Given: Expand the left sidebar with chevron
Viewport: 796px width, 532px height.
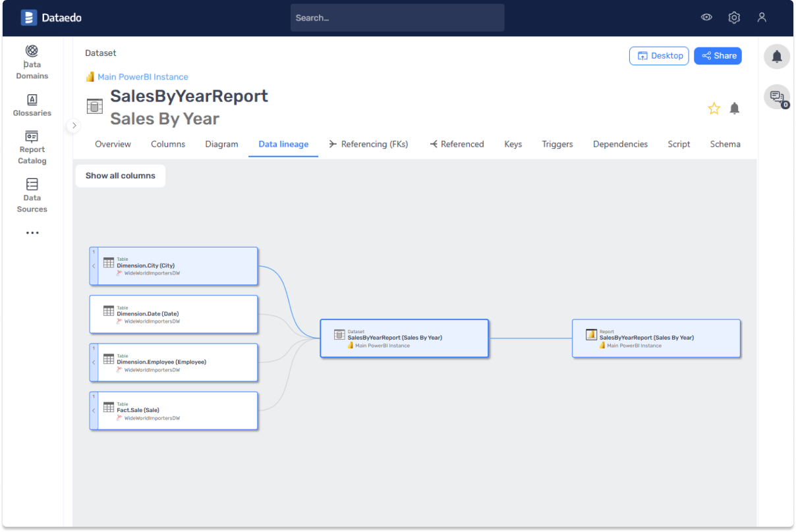Looking at the screenshot, I should pyautogui.click(x=74, y=125).
